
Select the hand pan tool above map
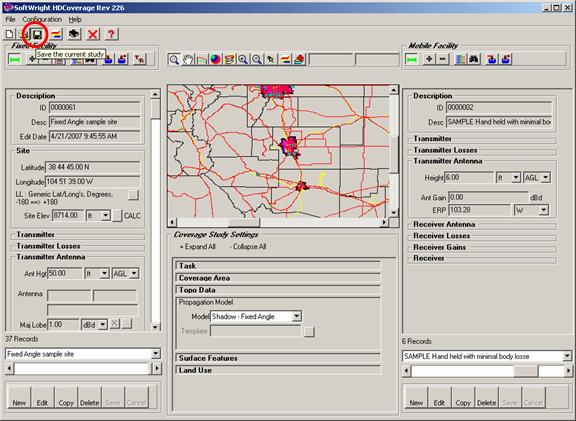click(188, 59)
